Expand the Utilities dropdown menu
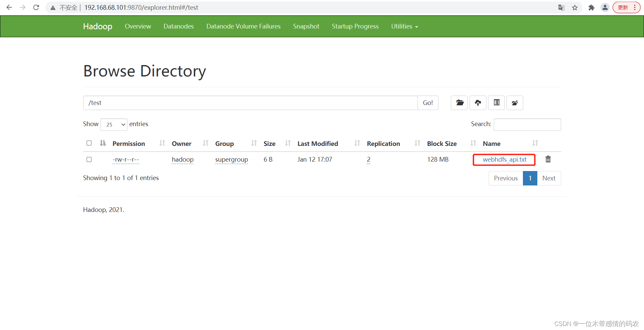Viewport: 644px width, 330px height. 404,26
